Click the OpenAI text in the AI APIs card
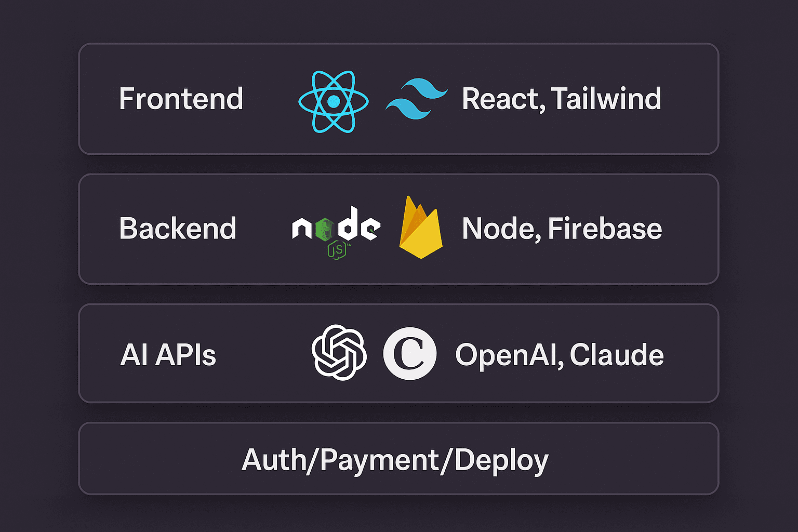Viewport: 798px width, 532px height. (x=508, y=355)
